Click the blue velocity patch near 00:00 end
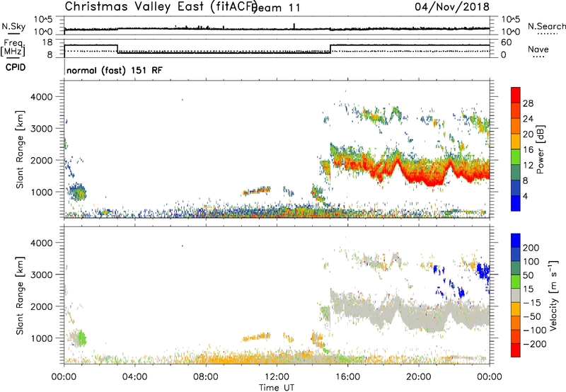Screen dimensions: 566x392 483,271
